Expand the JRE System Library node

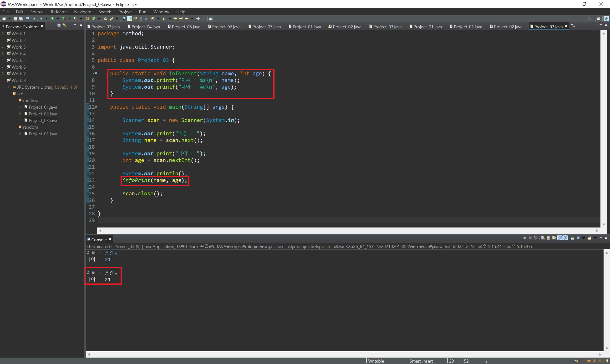point(9,87)
